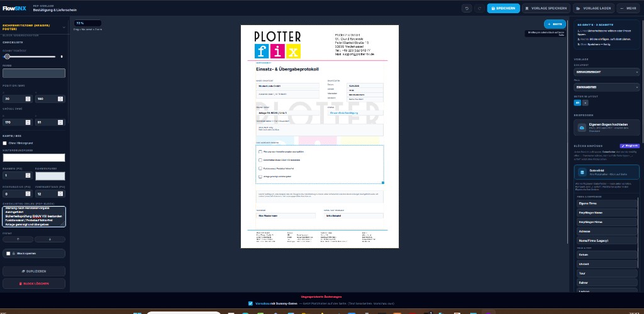Click the undo arrow icon
Screen dimensions: 644x314
(467, 8)
